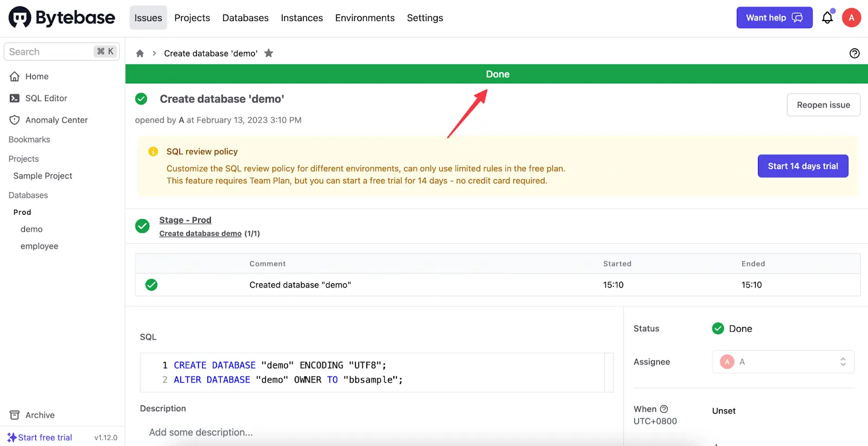
Task: Open the help question mark icon
Action: coord(854,53)
